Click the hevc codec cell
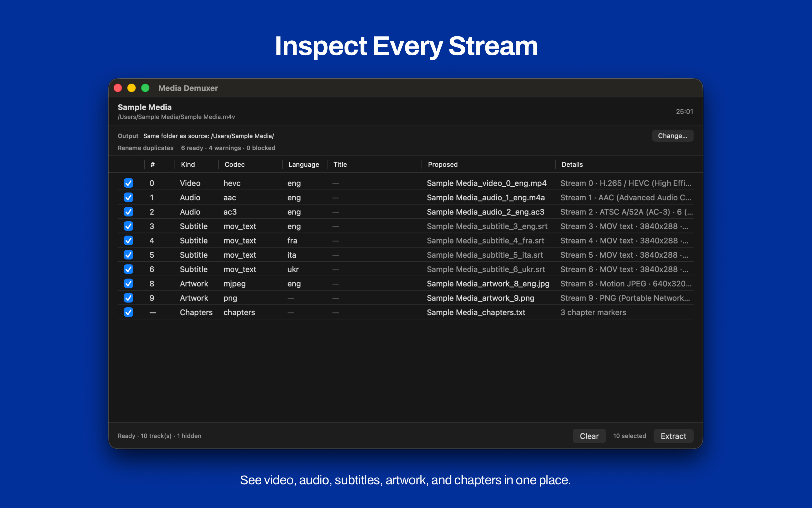Image resolution: width=812 pixels, height=508 pixels. [x=232, y=183]
